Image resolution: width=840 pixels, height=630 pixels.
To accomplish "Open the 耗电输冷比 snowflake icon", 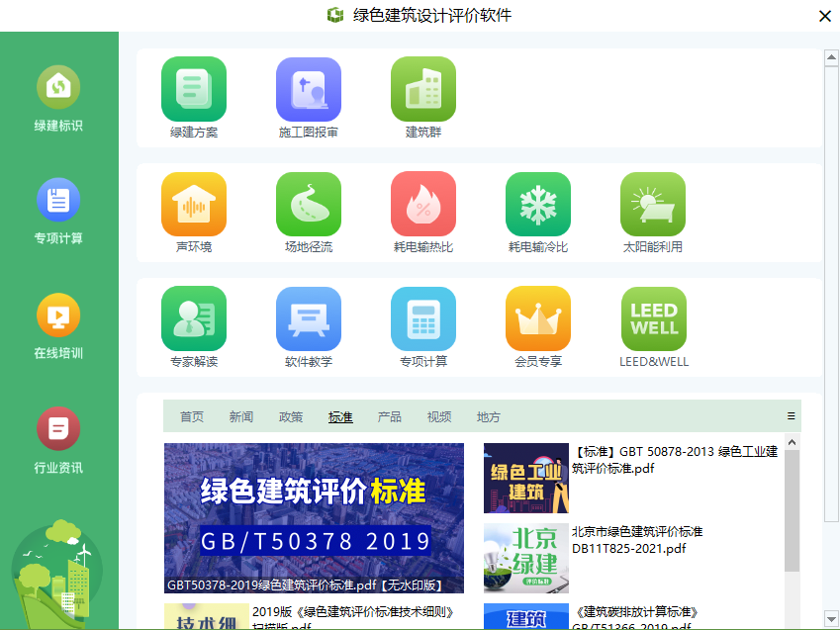I will pos(538,205).
